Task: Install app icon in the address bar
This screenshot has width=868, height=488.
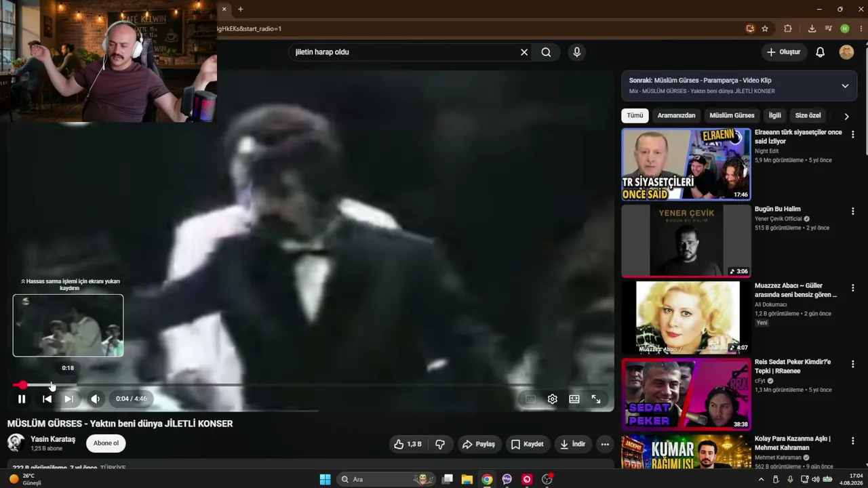Action: pos(750,28)
